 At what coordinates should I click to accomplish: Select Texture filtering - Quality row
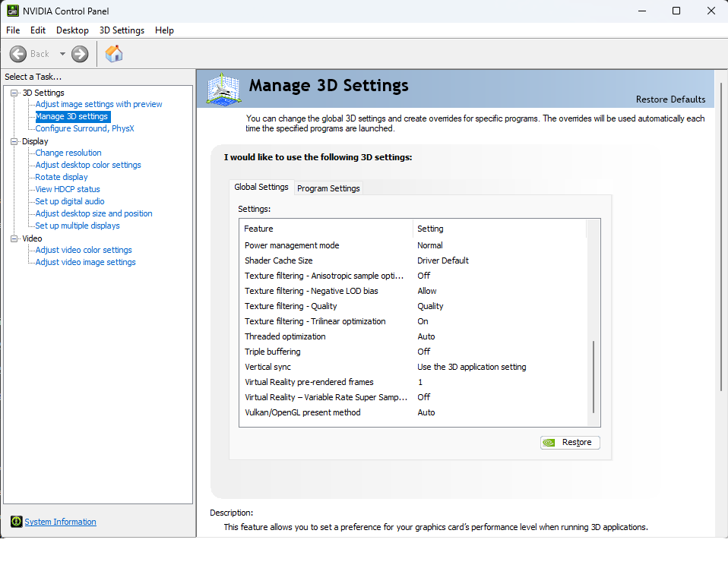click(x=413, y=306)
